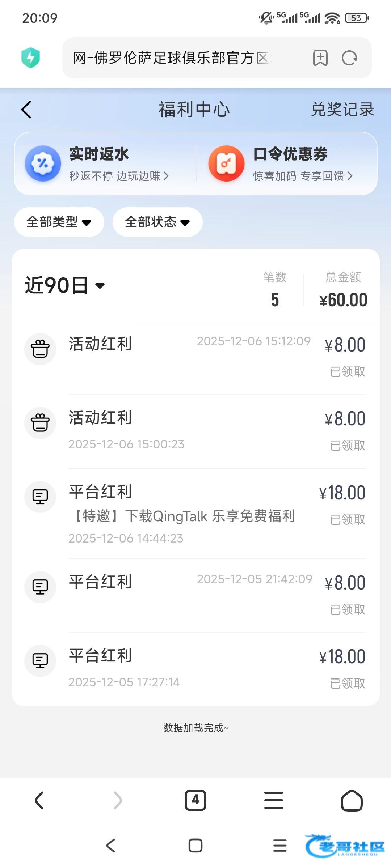This screenshot has width=391, height=868.
Task: Reload the page with refresh icon
Action: coord(349,58)
